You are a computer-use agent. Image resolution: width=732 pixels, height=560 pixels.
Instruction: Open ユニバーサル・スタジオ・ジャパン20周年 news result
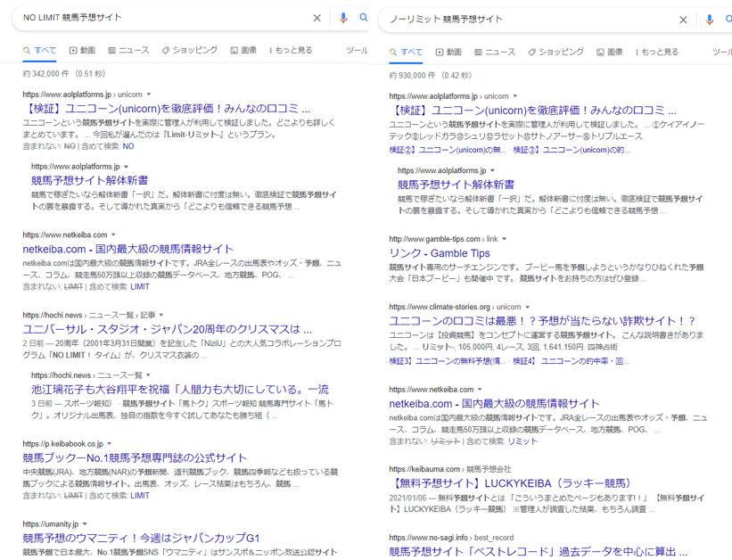(167, 329)
